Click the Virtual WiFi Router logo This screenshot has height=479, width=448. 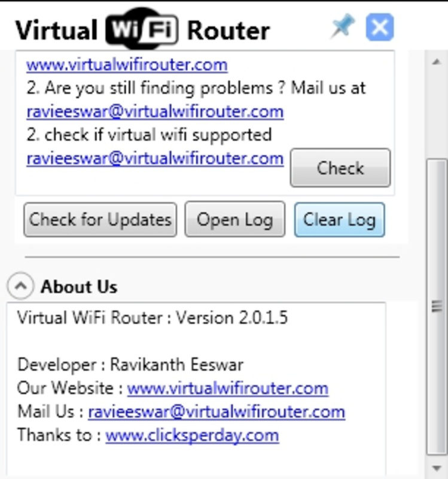click(142, 29)
